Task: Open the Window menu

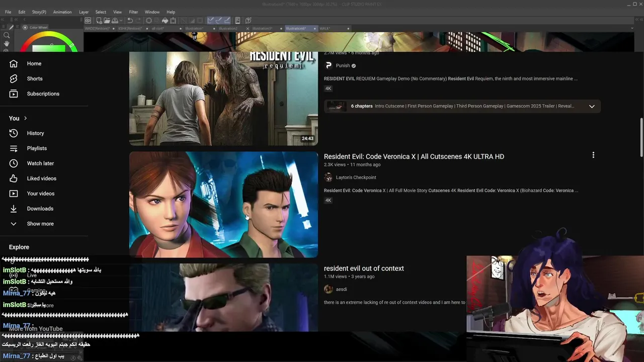Action: click(152, 12)
